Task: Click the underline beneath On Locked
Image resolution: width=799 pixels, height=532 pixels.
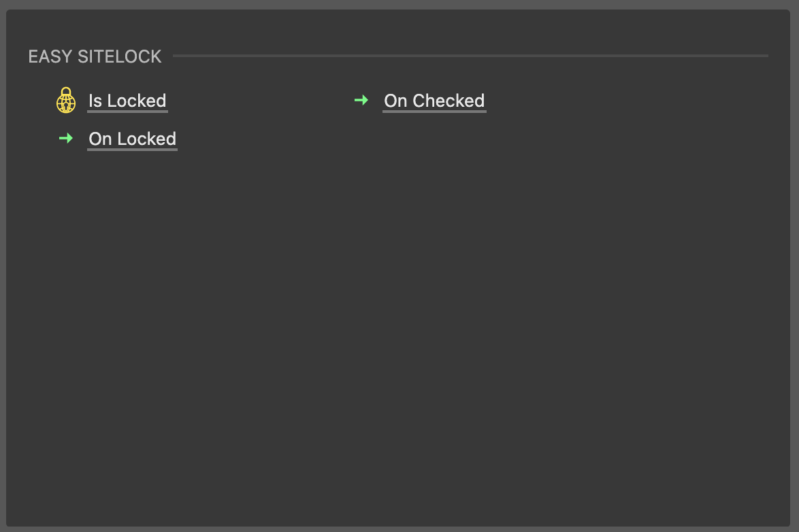Action: point(132,150)
